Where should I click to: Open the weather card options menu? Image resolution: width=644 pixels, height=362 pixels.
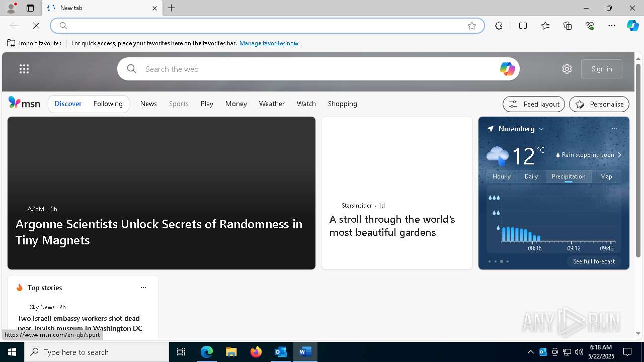614,129
